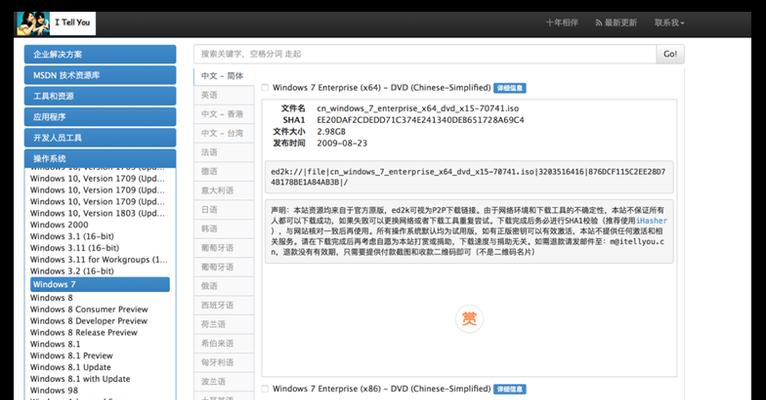Select Windows 8 in the OS list
The image size is (766, 400).
pyautogui.click(x=51, y=297)
